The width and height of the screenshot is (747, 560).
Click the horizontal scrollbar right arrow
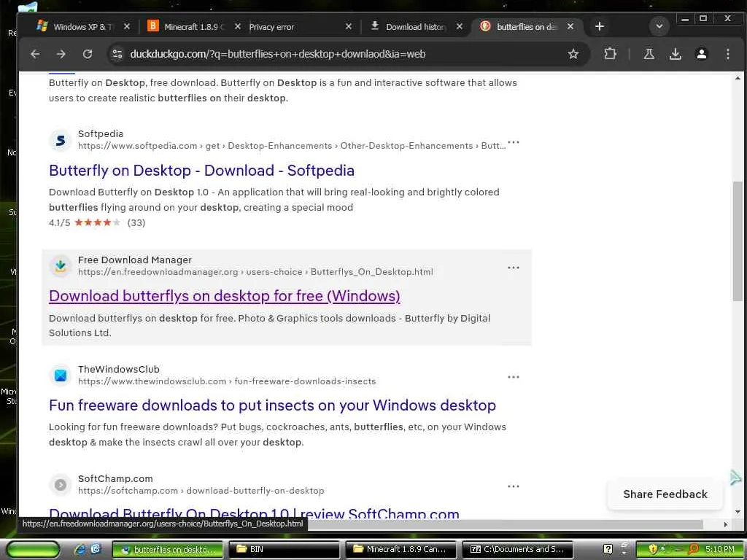click(x=726, y=524)
